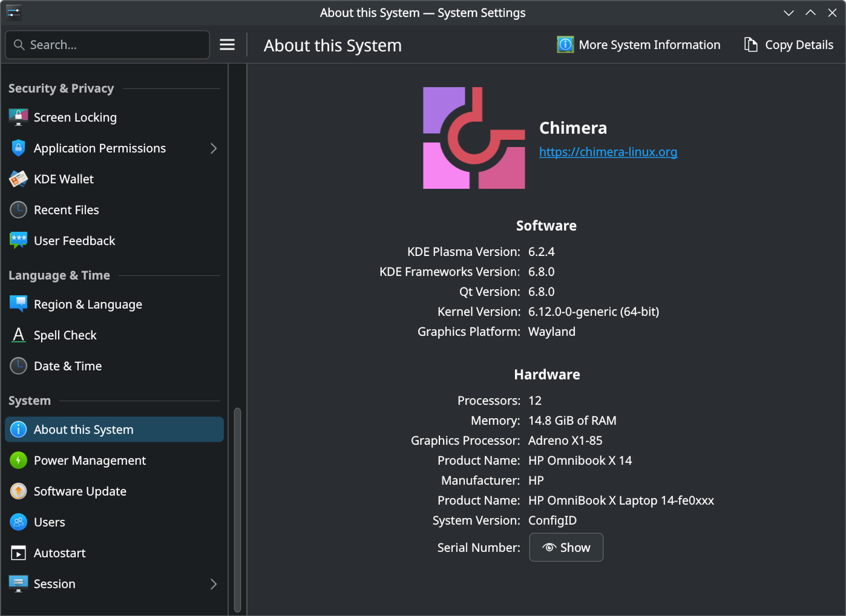Open the chimera-linux.org link
The image size is (846, 616).
(x=608, y=152)
